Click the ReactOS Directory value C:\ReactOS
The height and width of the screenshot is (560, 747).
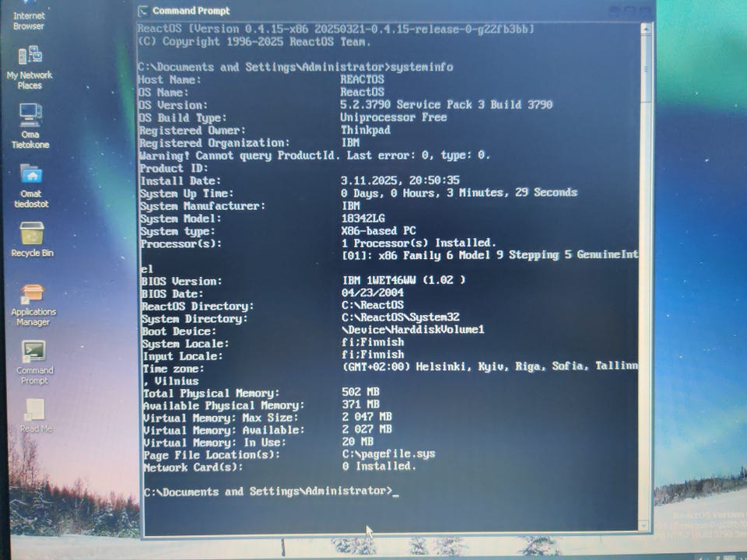tap(373, 305)
